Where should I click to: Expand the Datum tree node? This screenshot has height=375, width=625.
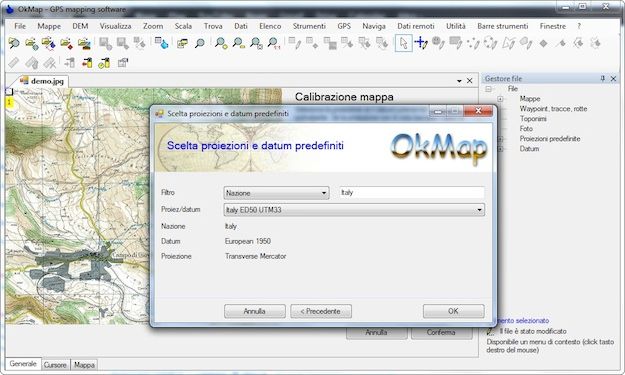tap(500, 149)
